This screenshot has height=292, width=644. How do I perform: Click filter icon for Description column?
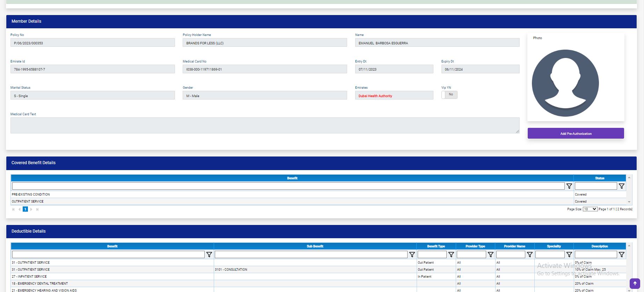coord(621,255)
